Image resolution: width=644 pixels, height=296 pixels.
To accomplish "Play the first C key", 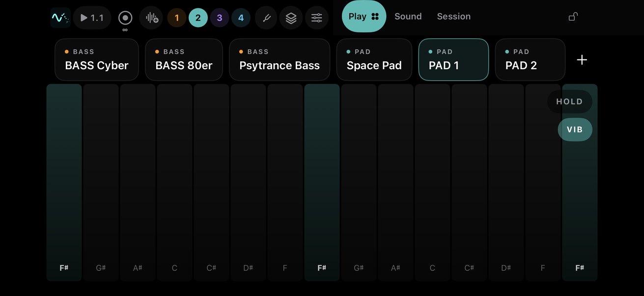I will [x=174, y=182].
